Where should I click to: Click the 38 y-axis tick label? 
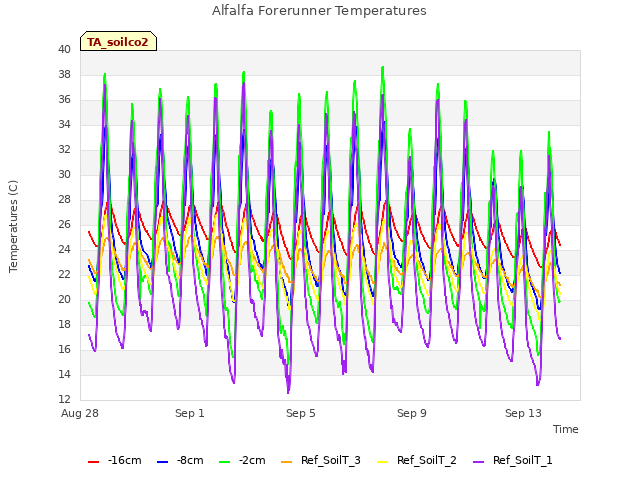[64, 74]
